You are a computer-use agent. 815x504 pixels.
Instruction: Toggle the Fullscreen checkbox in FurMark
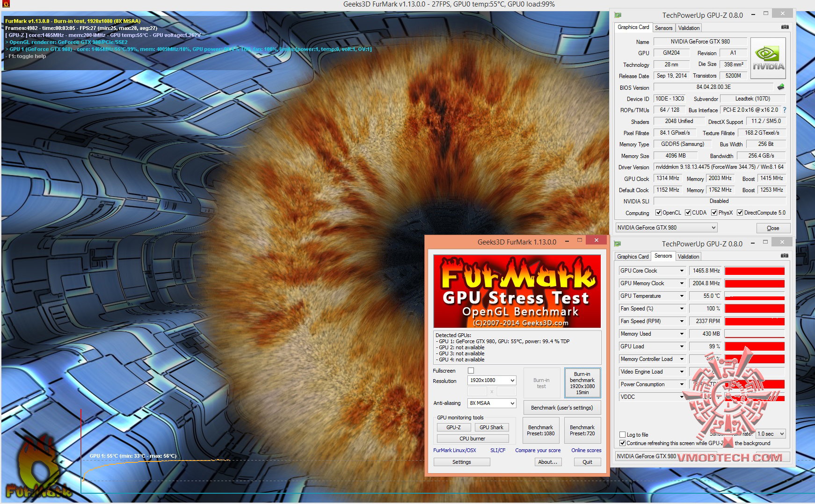coord(471,371)
